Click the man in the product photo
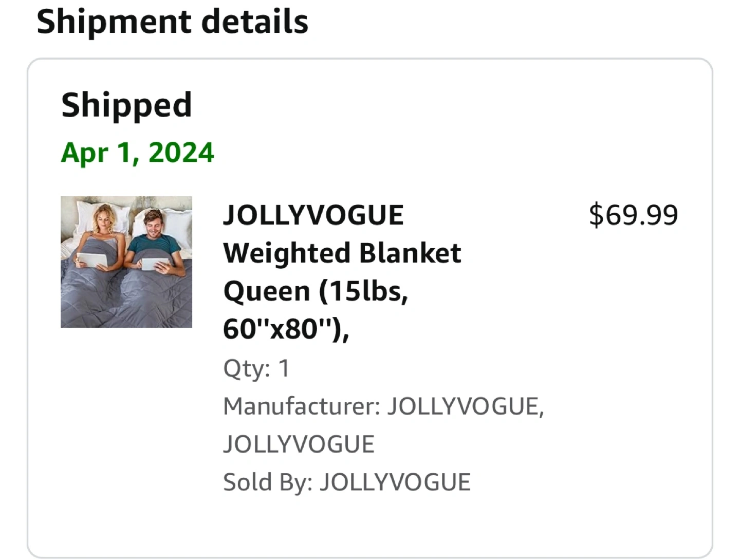Image resolution: width=740 pixels, height=560 pixels. 153,229
